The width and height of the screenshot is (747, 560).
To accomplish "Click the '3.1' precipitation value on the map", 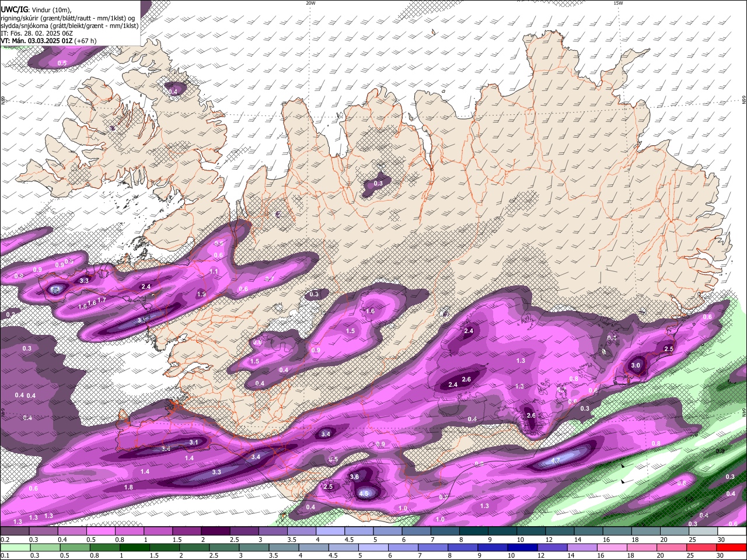I will (194, 442).
